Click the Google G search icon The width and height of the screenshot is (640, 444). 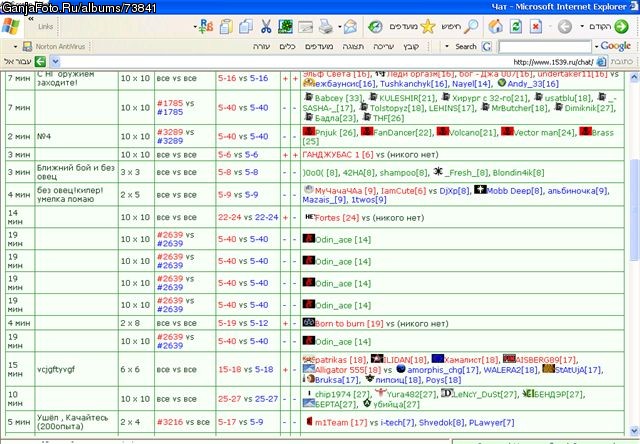487,47
